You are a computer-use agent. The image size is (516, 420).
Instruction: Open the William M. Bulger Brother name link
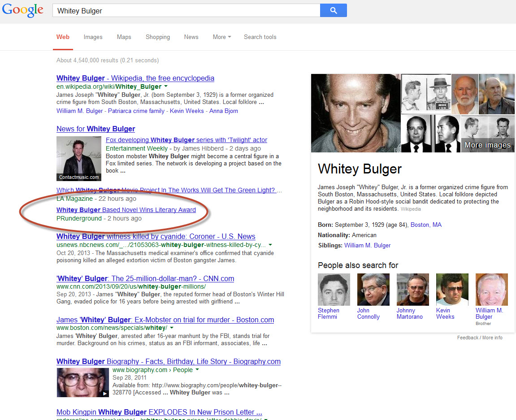coord(490,314)
